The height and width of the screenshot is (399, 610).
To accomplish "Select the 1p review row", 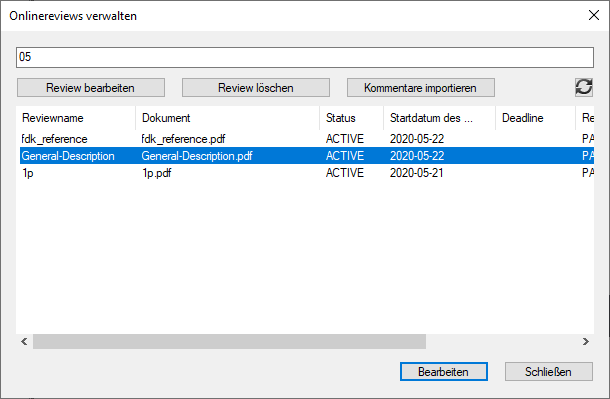I will coord(307,173).
